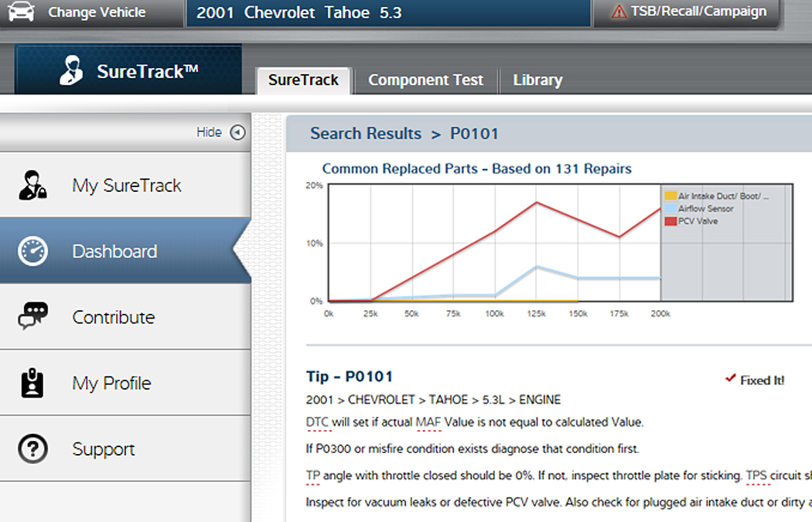Click the 2001 Chevrolet Tahoe 5.3 vehicle field
812x522 pixels.
click(388, 12)
